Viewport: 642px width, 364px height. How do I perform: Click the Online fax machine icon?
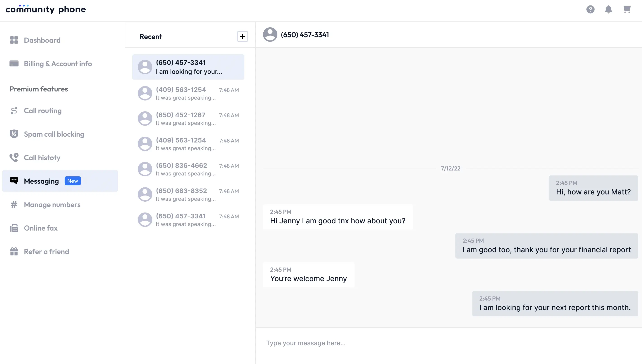tap(14, 228)
